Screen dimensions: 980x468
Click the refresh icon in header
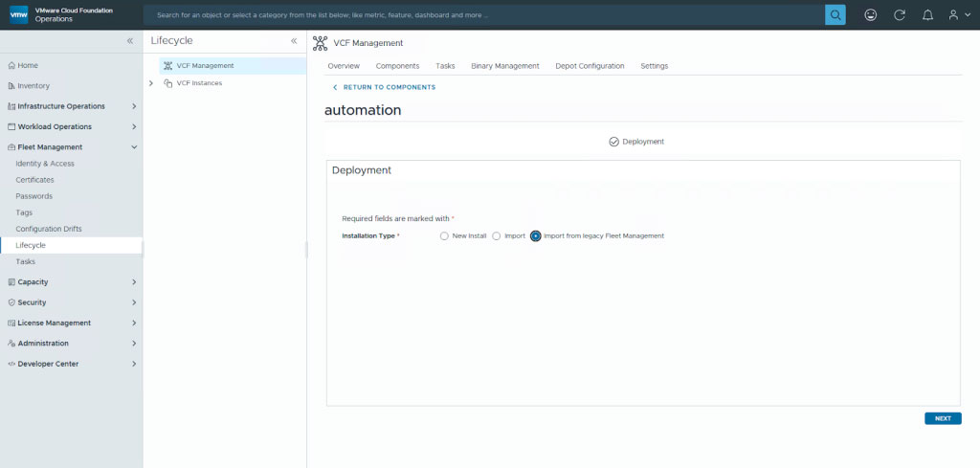click(x=899, y=15)
